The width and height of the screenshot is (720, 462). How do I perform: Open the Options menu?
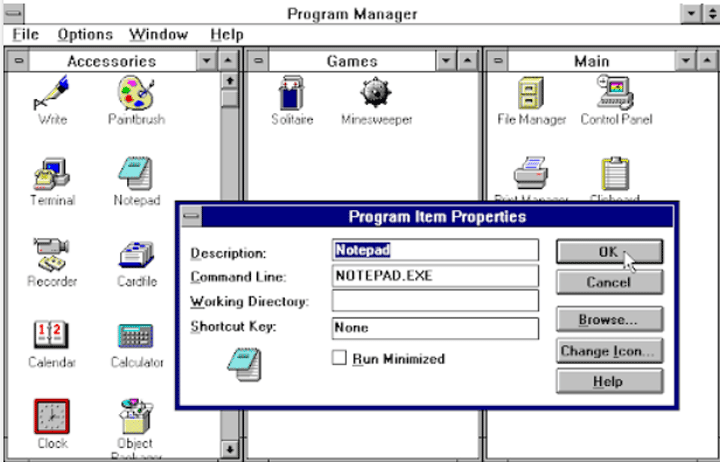[x=85, y=34]
